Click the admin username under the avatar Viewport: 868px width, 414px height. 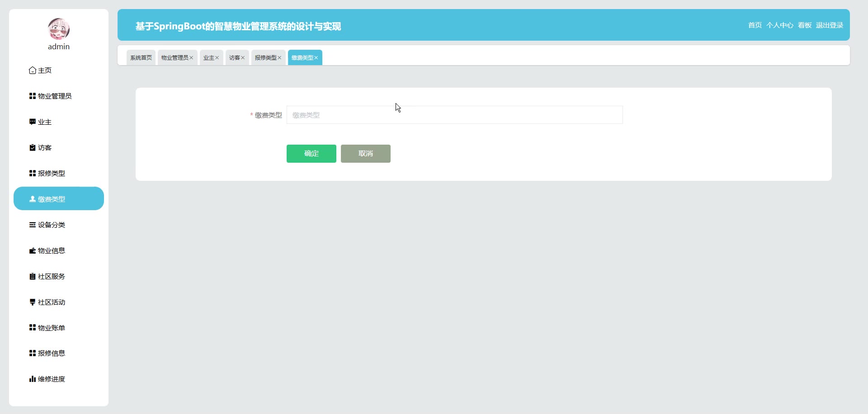tap(59, 47)
